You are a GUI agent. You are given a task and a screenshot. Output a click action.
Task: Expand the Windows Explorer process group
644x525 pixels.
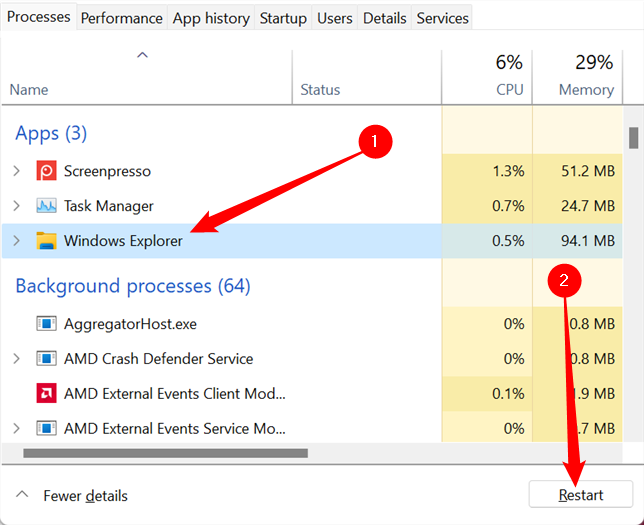(16, 241)
